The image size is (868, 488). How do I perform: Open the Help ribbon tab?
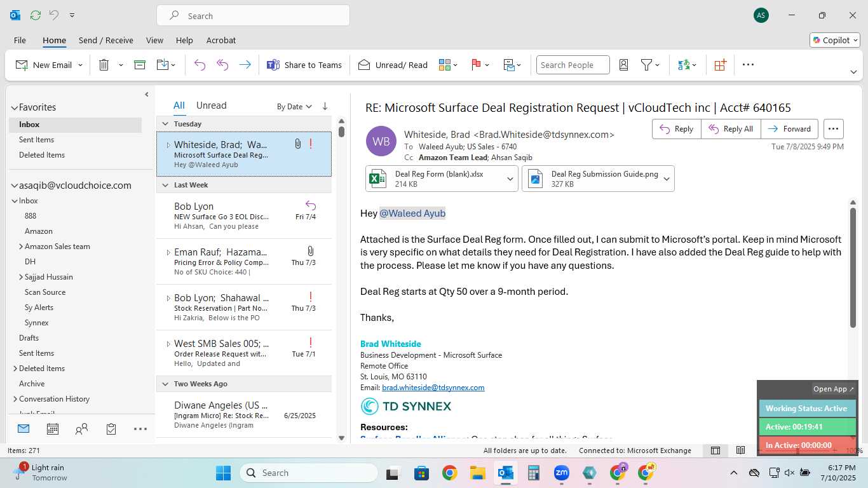(x=184, y=40)
